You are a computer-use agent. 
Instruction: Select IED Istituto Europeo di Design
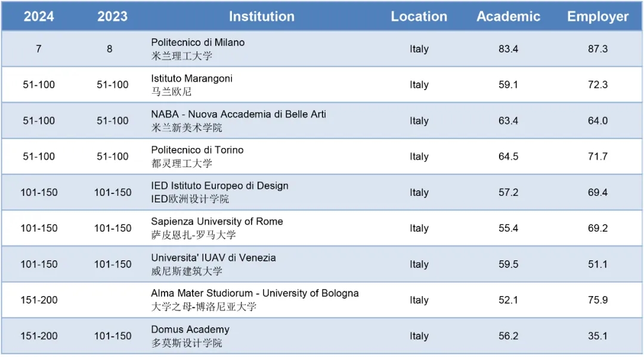pyautogui.click(x=219, y=186)
